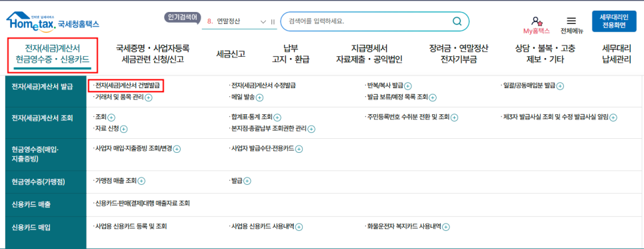
Task: Click the 거래처 및 품목 관리 text
Action: 119,97
